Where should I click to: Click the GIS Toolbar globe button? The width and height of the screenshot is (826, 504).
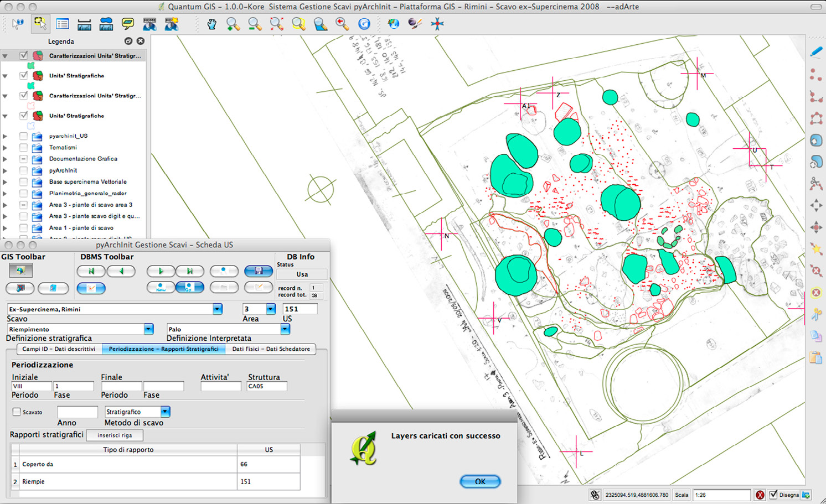20,271
